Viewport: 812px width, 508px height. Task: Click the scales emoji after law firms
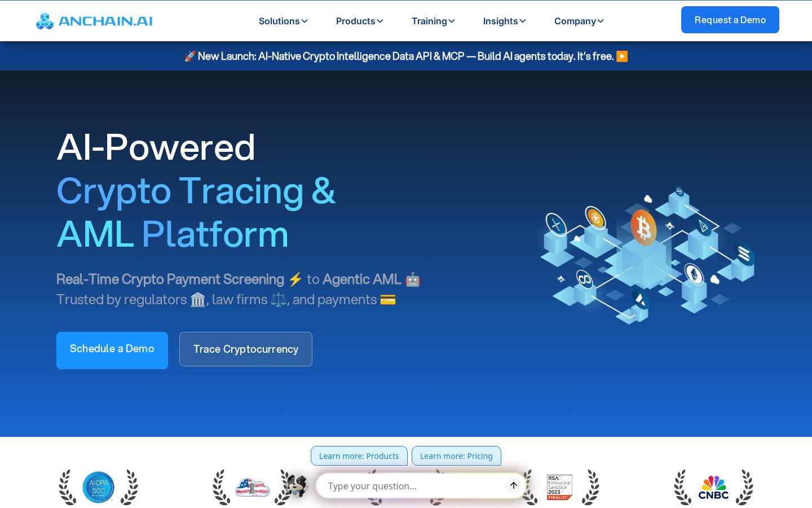tap(279, 300)
